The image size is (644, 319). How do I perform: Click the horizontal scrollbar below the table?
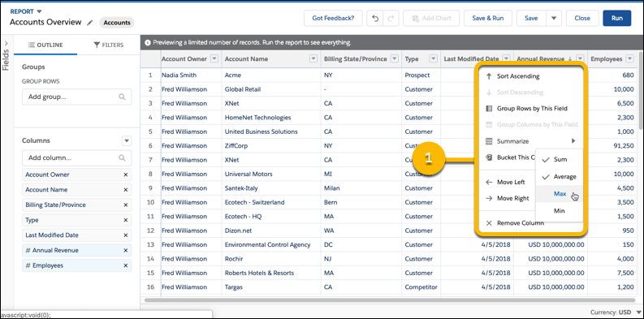click(390, 300)
